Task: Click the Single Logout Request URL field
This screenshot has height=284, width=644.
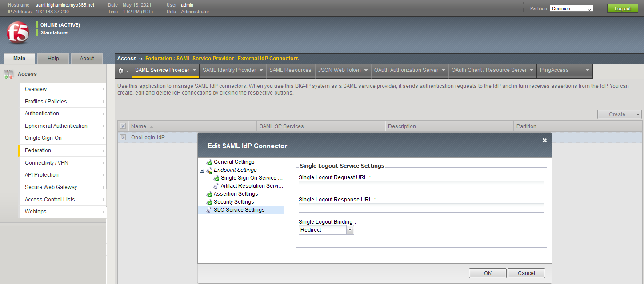Action: [x=421, y=185]
